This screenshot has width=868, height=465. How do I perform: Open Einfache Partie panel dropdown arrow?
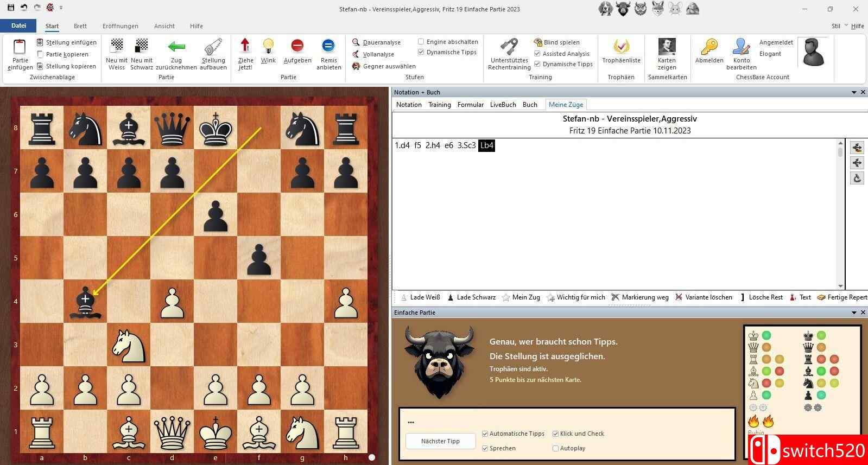(854, 313)
